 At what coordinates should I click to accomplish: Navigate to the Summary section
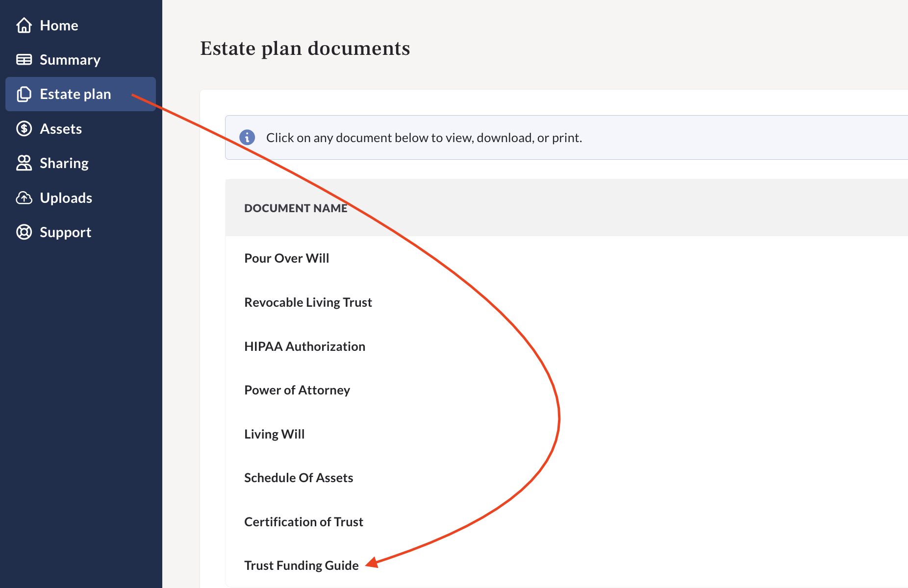[x=70, y=59]
